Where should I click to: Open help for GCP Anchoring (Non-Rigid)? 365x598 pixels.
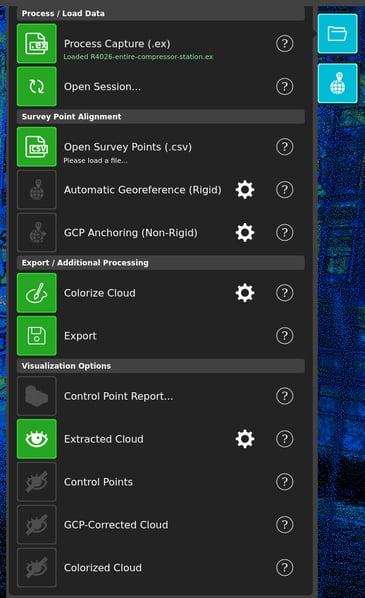point(285,233)
